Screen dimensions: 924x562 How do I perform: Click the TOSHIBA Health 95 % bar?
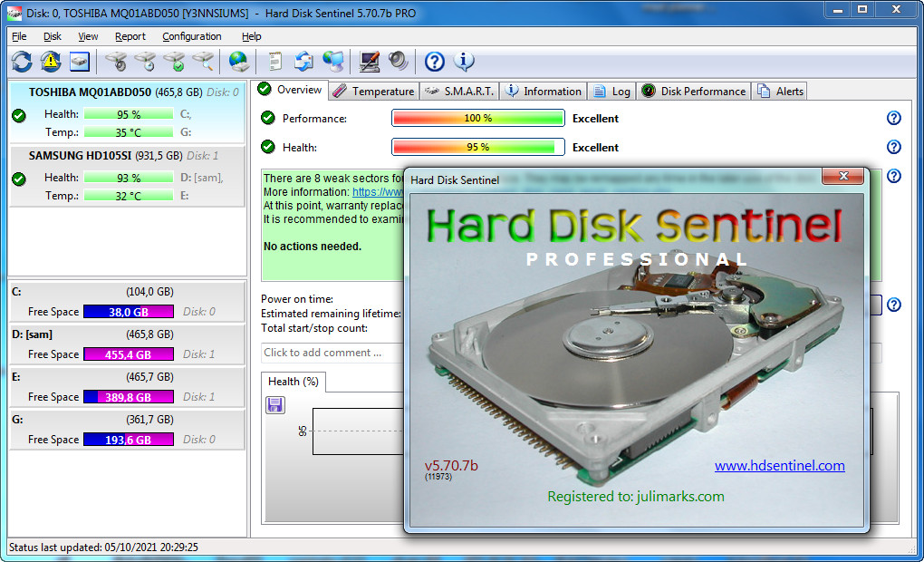[x=129, y=114]
